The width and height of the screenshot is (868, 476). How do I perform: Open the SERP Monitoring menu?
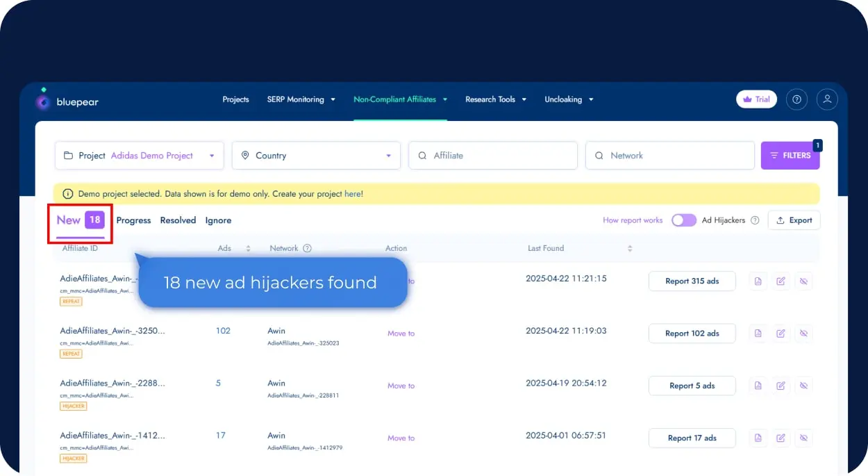coord(301,99)
